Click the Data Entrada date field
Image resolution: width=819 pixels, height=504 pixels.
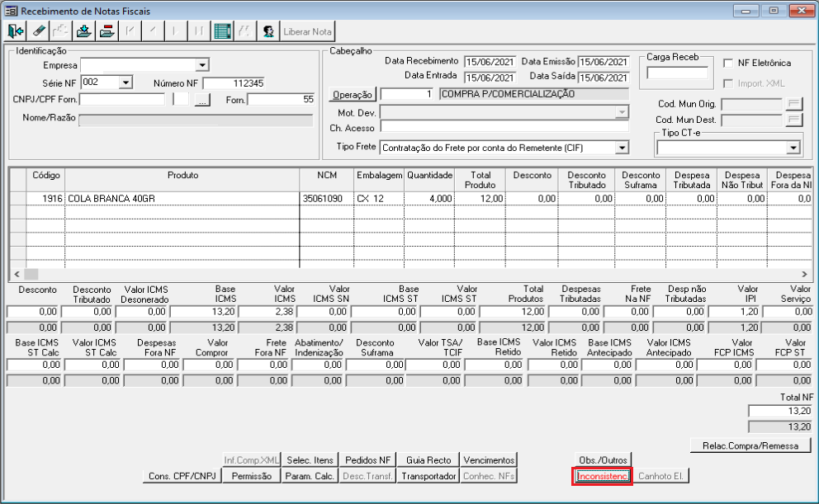490,78
